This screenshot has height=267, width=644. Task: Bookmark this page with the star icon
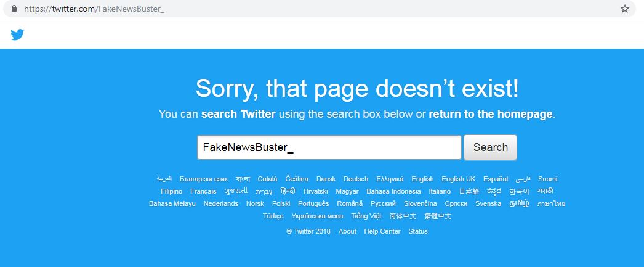click(625, 9)
